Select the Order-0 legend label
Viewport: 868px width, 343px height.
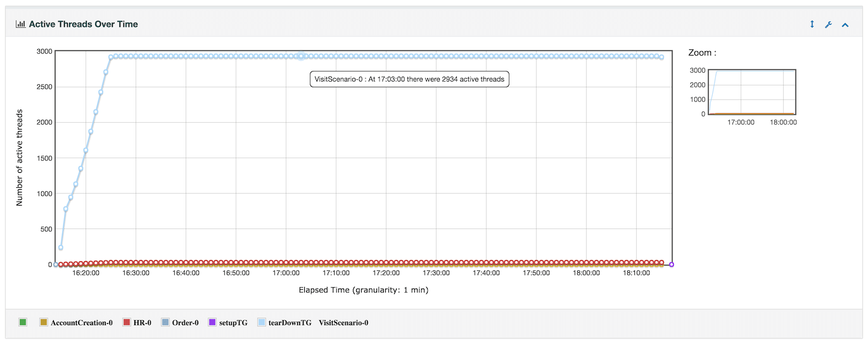click(x=185, y=323)
